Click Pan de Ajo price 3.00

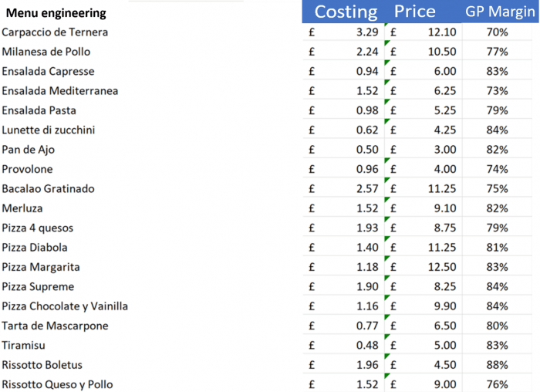(444, 150)
